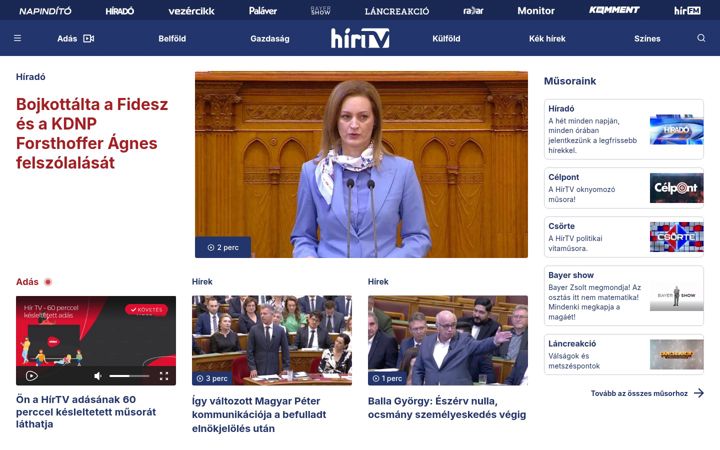Click the red live indicator next to Adás

tap(48, 282)
